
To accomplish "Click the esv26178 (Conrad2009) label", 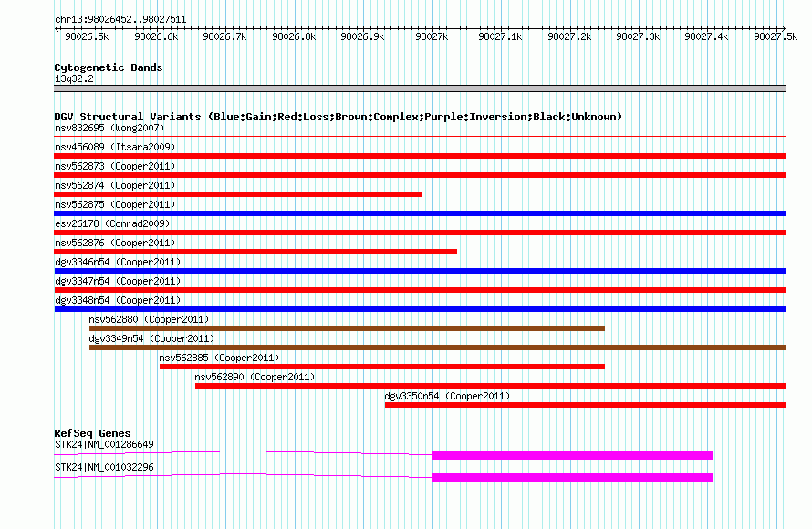I will pos(112,223).
